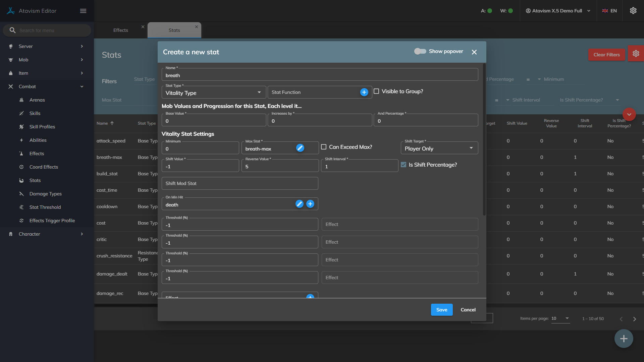Enable the Can Exceed Max checkbox

click(x=324, y=147)
